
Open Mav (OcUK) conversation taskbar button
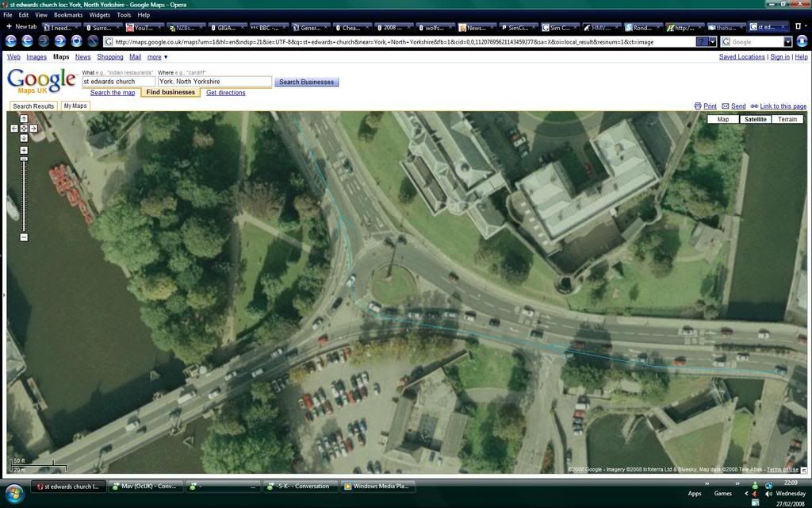click(x=145, y=487)
